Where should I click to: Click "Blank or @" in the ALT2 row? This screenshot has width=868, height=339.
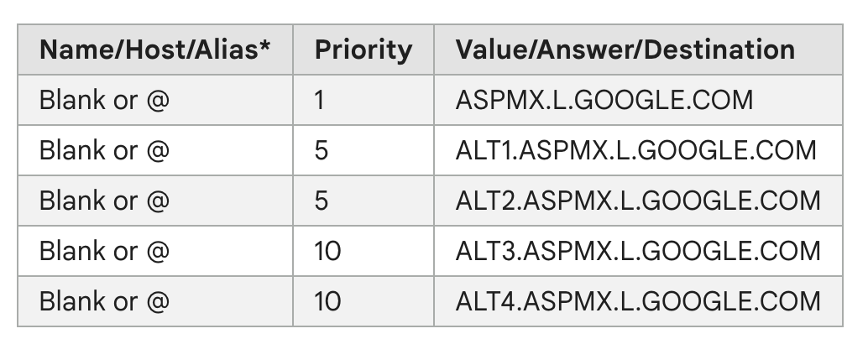(104, 201)
